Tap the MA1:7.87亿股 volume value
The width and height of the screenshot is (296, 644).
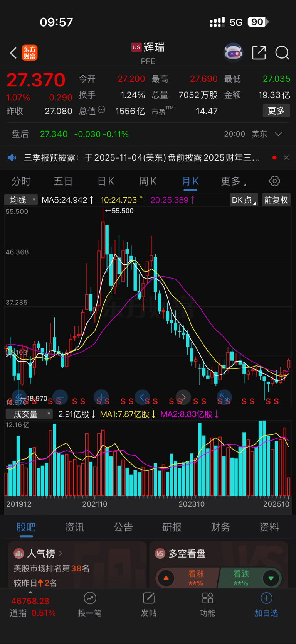(x=128, y=414)
